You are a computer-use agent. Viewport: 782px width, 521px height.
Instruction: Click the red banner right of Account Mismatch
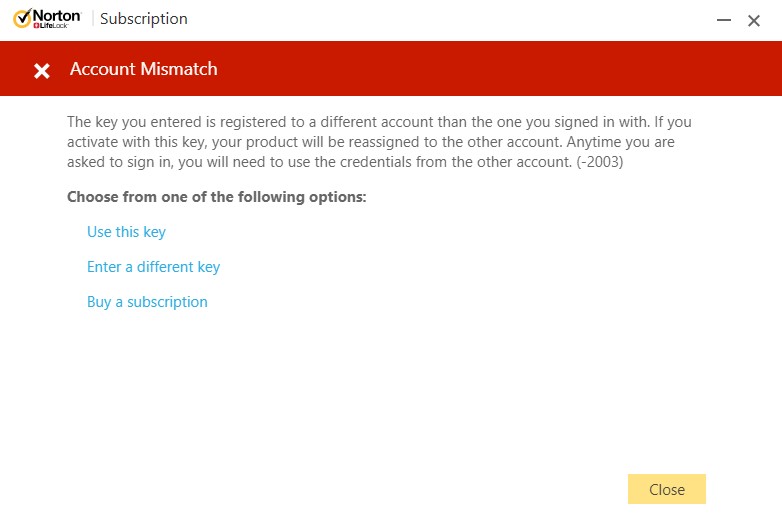[499, 69]
